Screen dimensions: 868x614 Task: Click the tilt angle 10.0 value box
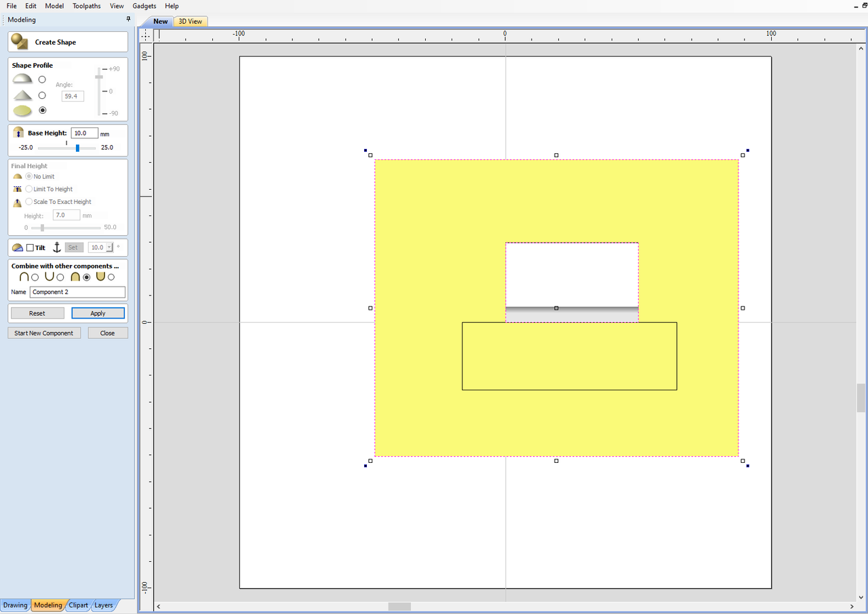tap(98, 247)
